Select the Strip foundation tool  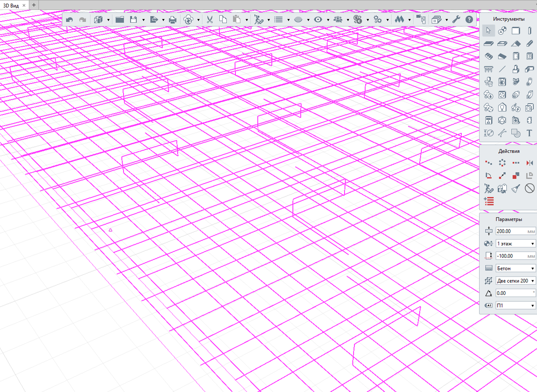click(x=529, y=69)
